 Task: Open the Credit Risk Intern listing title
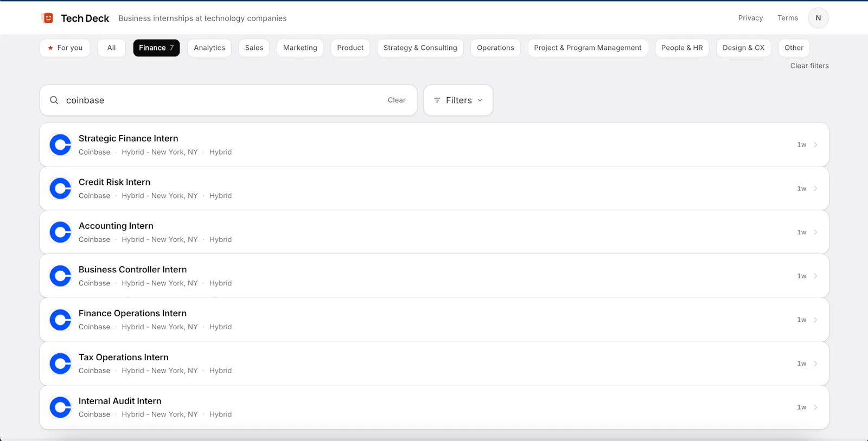(x=114, y=182)
